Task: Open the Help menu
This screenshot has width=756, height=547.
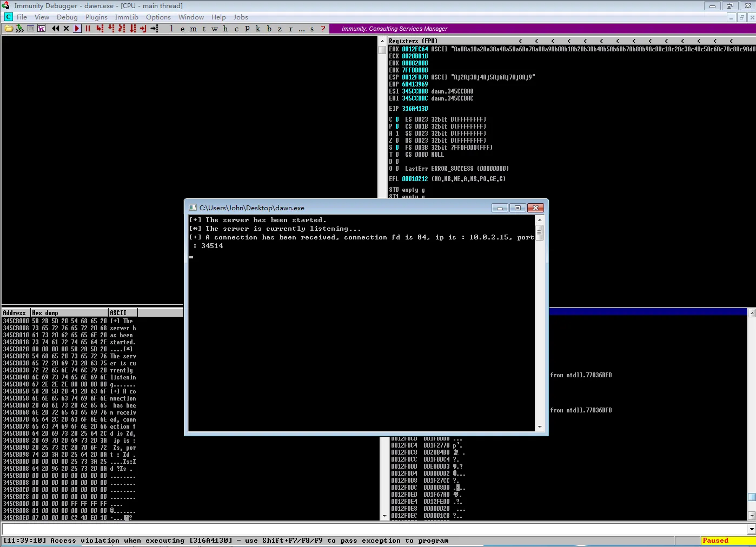Action: point(218,17)
